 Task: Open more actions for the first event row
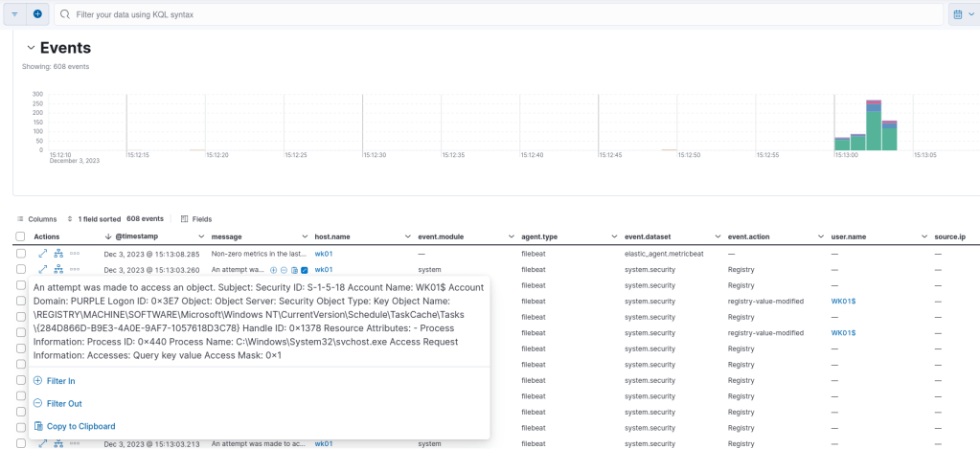pyautogui.click(x=74, y=254)
